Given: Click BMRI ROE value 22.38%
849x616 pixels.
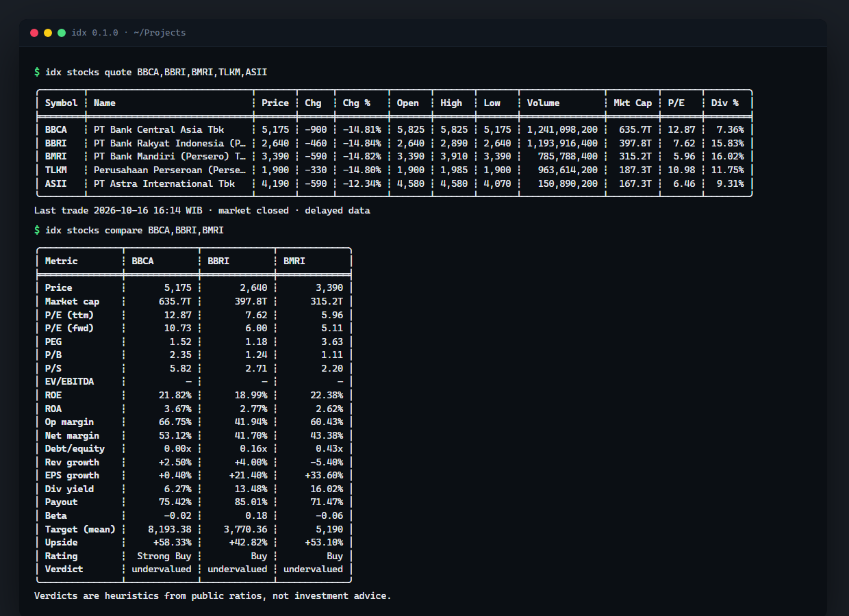Looking at the screenshot, I should pyautogui.click(x=327, y=395).
